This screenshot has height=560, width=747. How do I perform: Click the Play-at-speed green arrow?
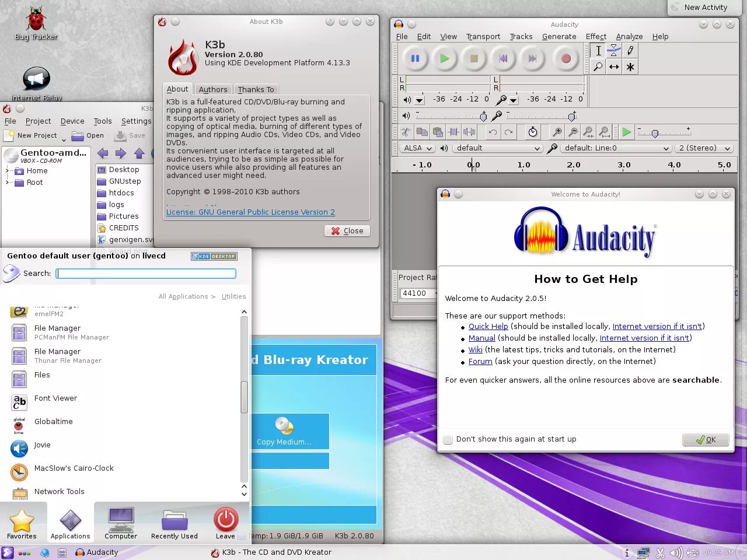click(626, 132)
